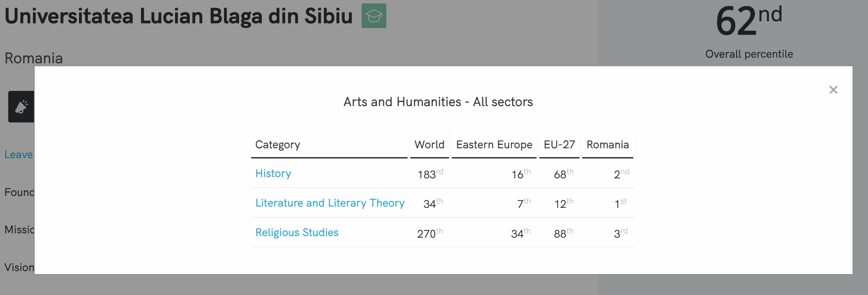868x295 pixels.
Task: Select Universitatea Lucian Blaga din Sibiu heading
Action: [x=178, y=15]
